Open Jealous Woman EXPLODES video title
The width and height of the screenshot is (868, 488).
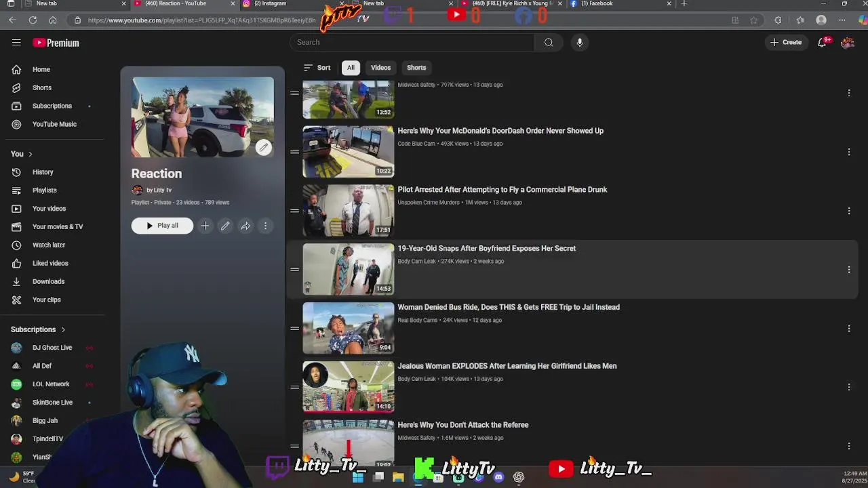tap(507, 366)
